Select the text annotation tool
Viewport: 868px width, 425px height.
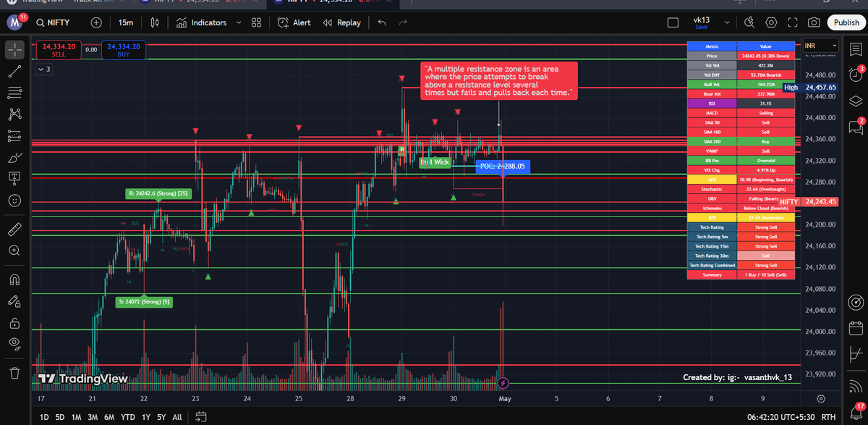point(14,178)
